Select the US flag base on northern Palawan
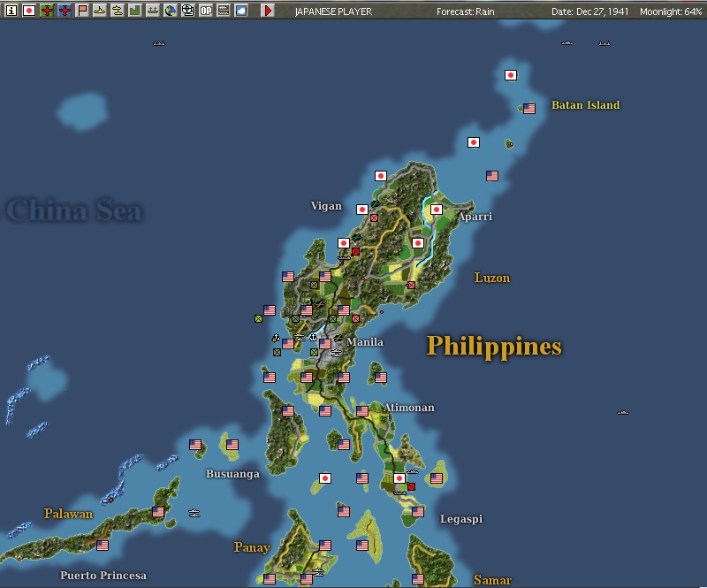 pyautogui.click(x=158, y=512)
